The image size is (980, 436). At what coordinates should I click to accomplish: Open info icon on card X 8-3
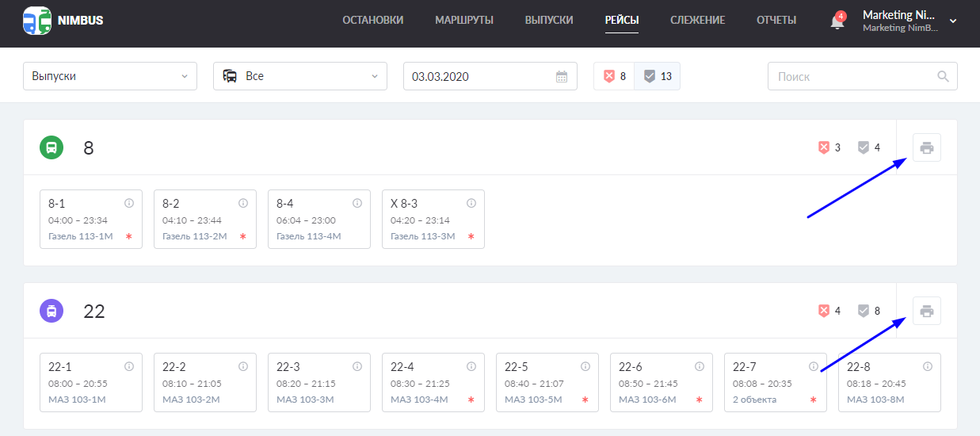[x=471, y=204]
